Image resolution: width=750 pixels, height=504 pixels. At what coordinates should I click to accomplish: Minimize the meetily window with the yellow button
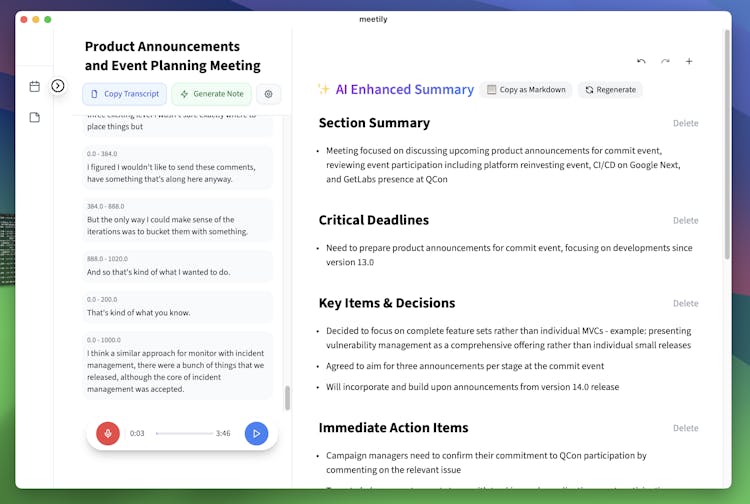point(36,20)
